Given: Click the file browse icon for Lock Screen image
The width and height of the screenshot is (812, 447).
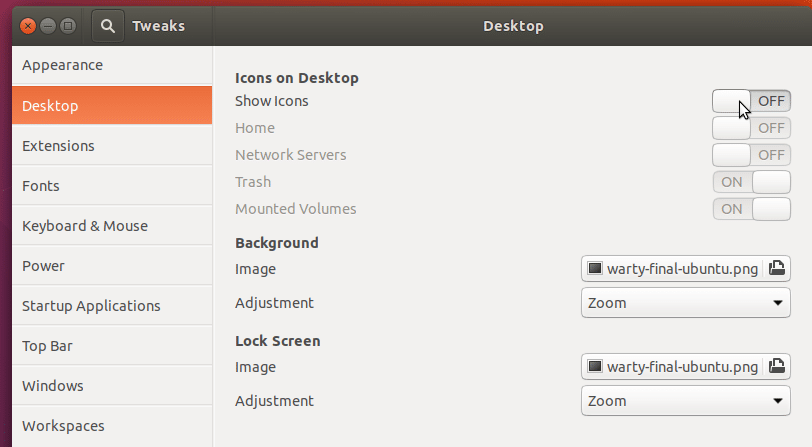Looking at the screenshot, I should 776,366.
